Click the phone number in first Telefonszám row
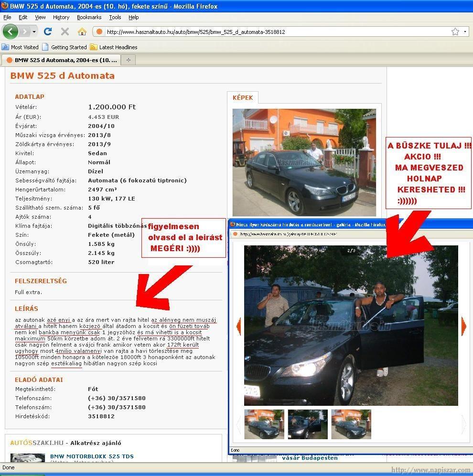The height and width of the screenshot is (476, 473). tap(117, 398)
